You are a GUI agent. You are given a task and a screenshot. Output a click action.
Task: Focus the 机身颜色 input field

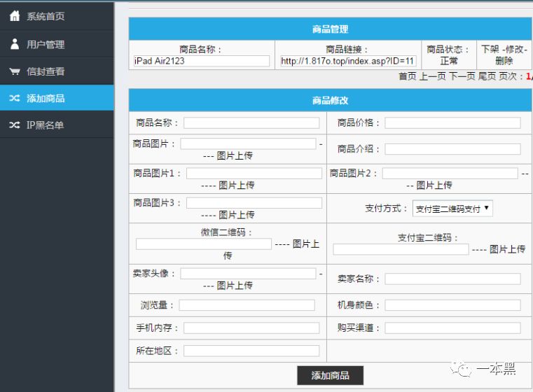tap(452, 305)
